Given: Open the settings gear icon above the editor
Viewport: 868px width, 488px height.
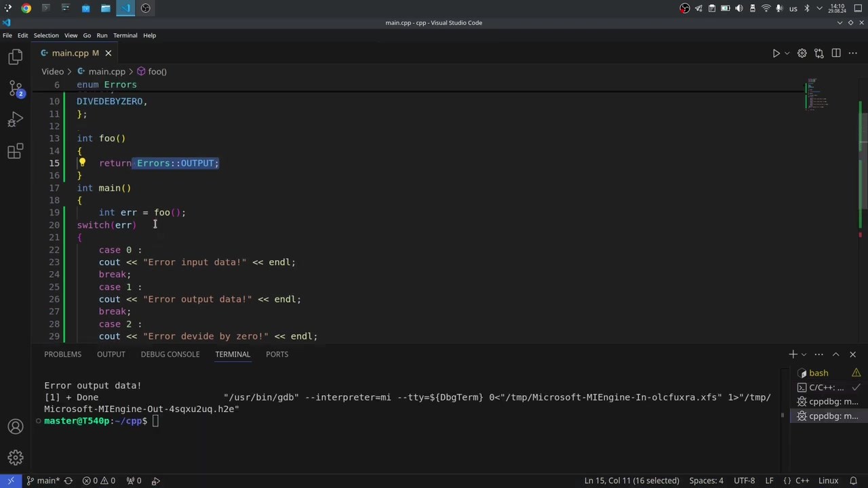Looking at the screenshot, I should coord(802,53).
